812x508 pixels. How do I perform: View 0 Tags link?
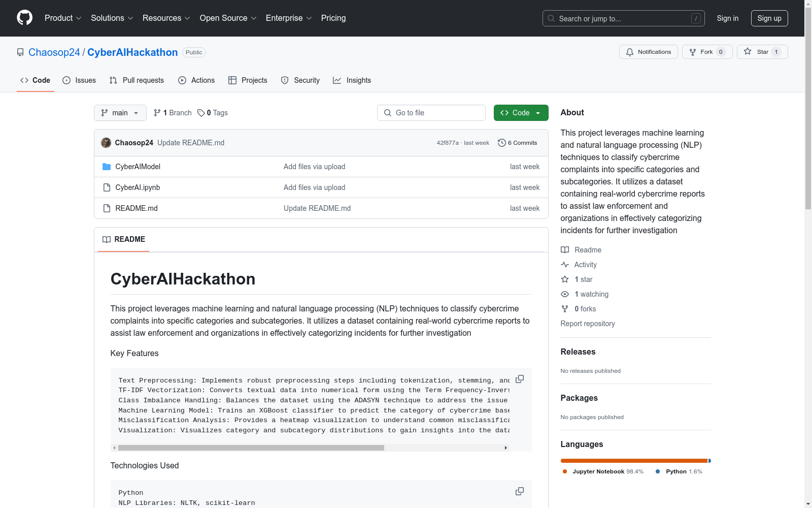point(213,113)
